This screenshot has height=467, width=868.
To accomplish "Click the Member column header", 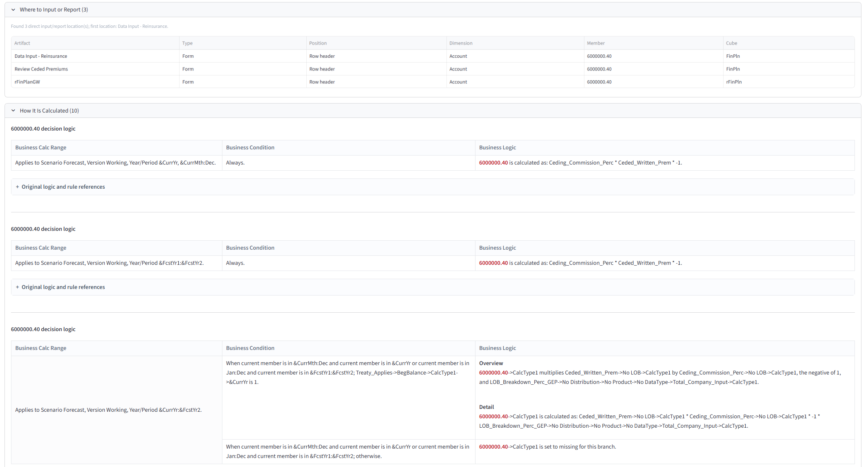I will 596,43.
